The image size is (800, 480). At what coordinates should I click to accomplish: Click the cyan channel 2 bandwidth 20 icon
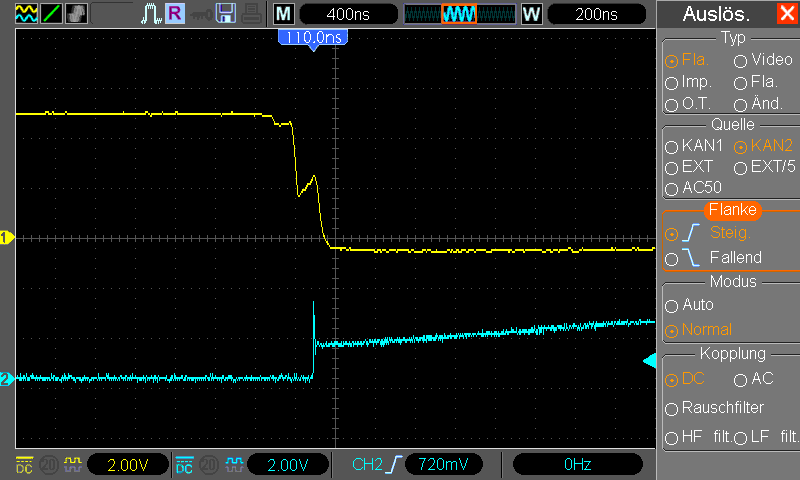(209, 465)
